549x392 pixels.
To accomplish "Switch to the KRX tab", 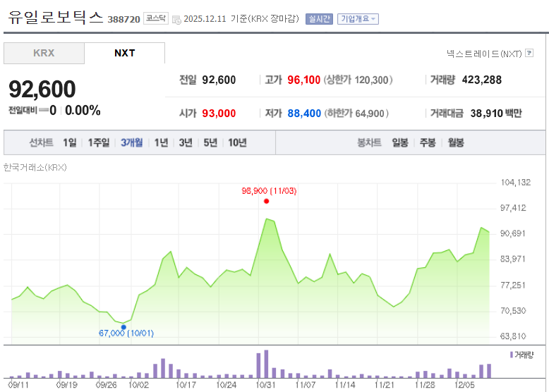I will tap(44, 53).
